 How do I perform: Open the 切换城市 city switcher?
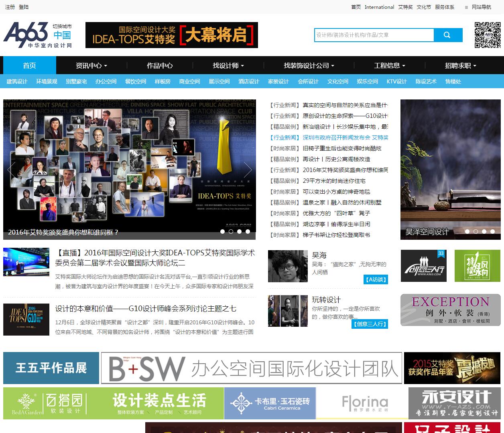pyautogui.click(x=62, y=26)
